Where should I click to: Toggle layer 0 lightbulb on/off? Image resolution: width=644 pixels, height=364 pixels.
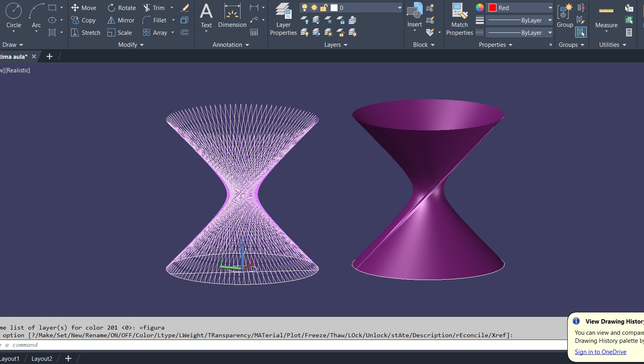coord(304,8)
